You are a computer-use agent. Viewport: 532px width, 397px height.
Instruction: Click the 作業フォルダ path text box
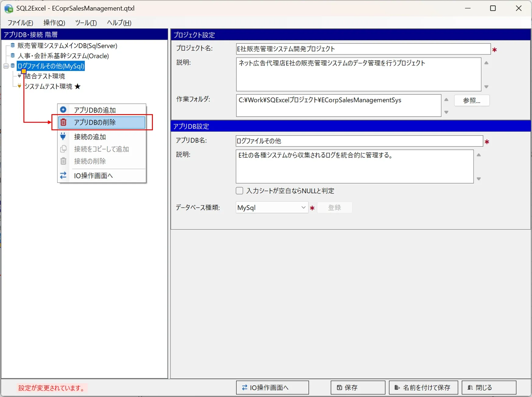[338, 105]
